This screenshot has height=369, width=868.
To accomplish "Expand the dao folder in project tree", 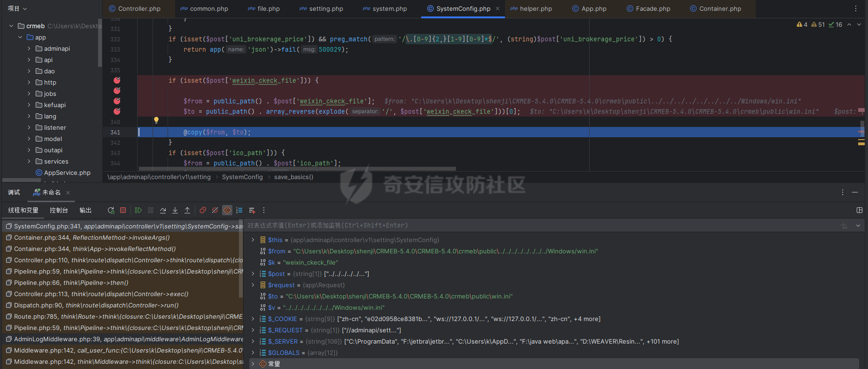I will click(x=29, y=71).
